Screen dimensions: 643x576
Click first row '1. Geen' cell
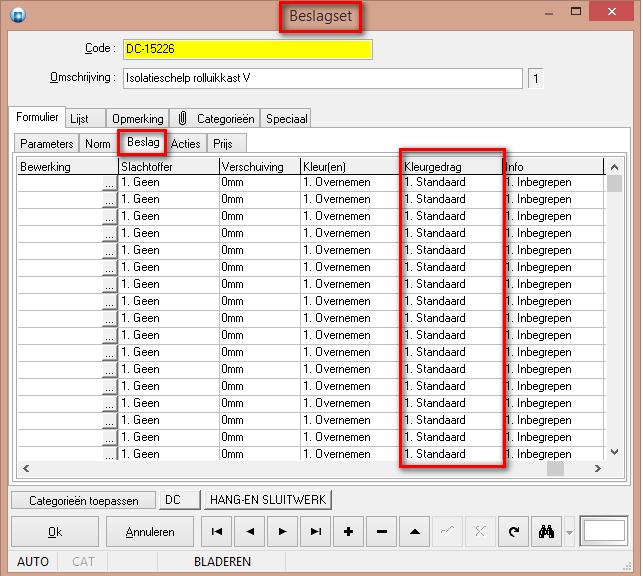pos(169,182)
